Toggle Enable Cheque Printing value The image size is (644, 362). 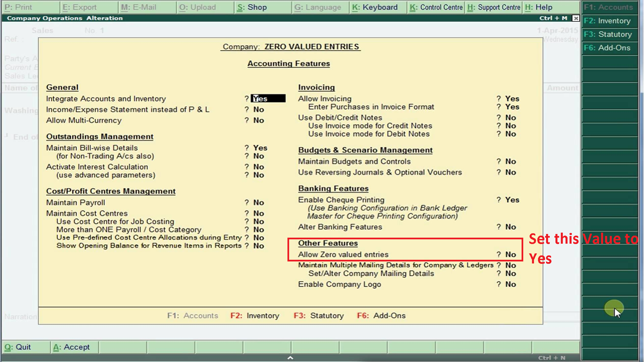click(x=512, y=200)
